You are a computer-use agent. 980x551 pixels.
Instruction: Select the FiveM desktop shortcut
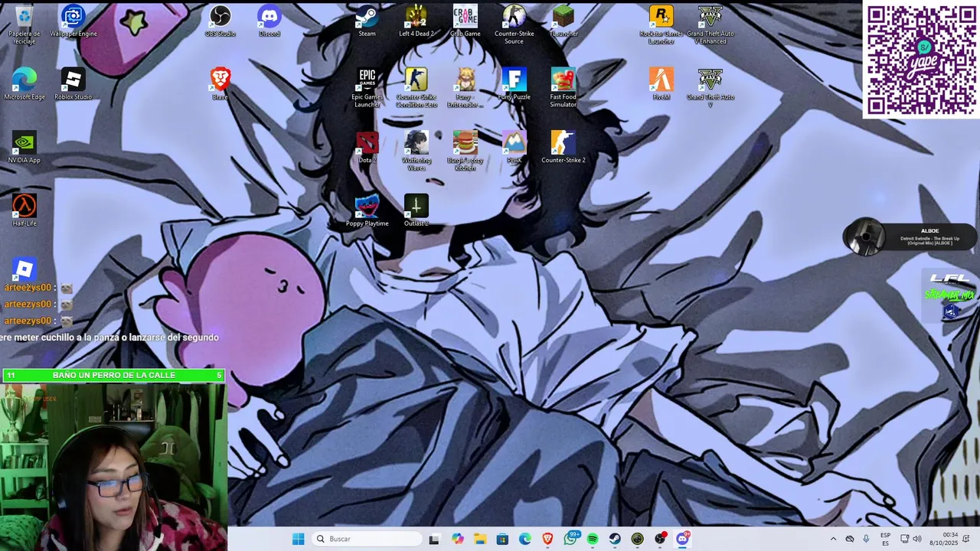(661, 84)
